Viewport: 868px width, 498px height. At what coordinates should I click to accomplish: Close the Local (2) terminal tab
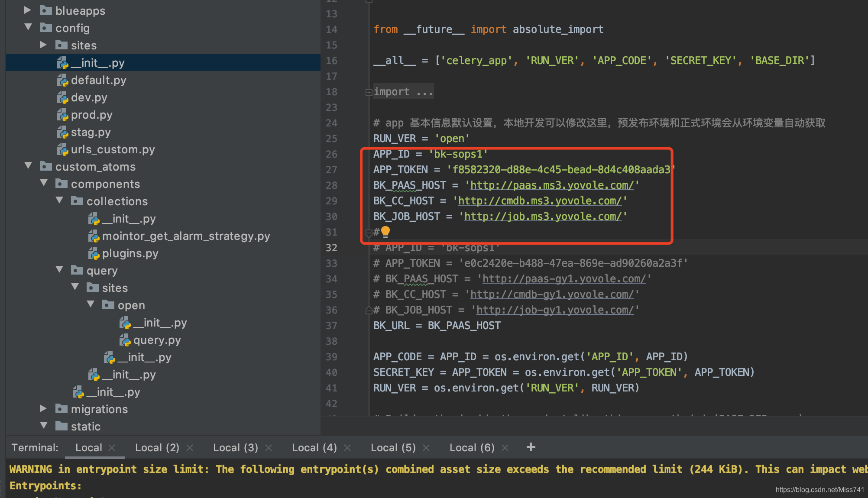click(x=190, y=448)
